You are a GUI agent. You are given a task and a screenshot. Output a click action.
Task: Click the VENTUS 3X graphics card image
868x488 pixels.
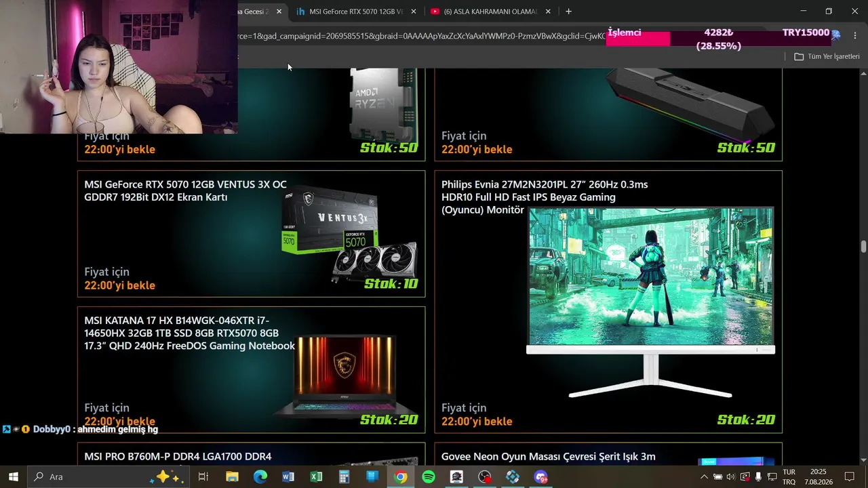pyautogui.click(x=349, y=234)
